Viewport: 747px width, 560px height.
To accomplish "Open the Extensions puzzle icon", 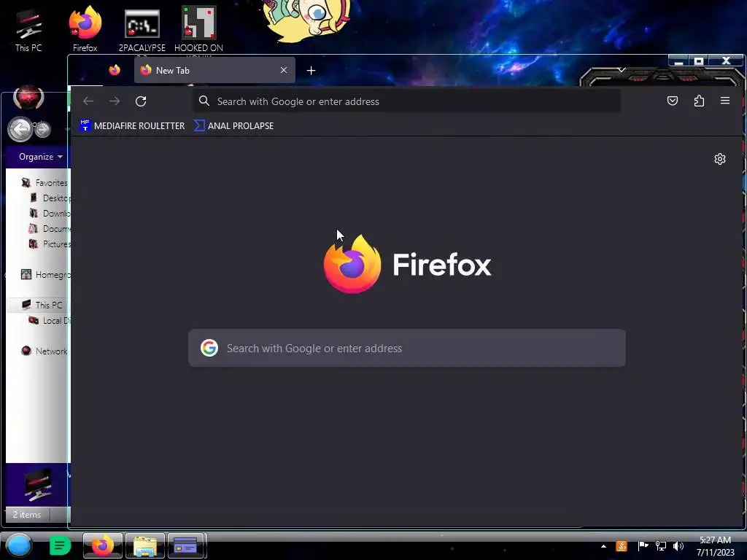I will click(699, 101).
